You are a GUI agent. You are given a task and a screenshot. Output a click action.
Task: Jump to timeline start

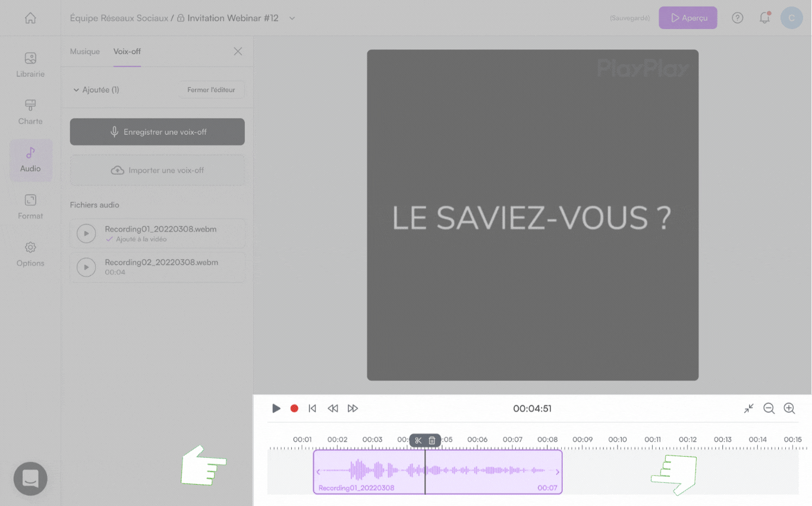point(312,409)
